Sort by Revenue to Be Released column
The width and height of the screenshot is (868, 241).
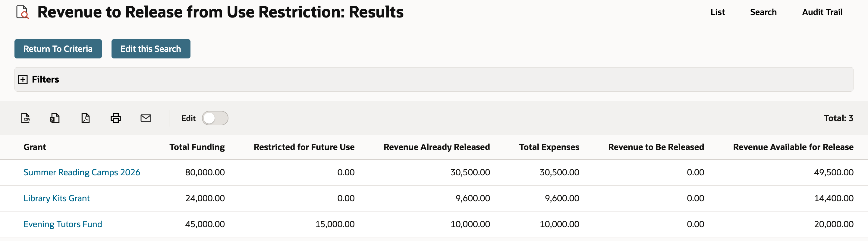point(656,147)
